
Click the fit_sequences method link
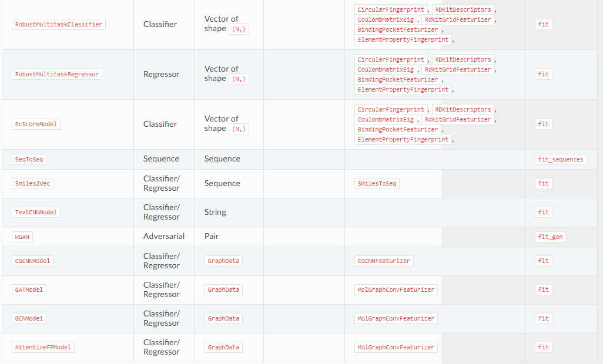(561, 159)
